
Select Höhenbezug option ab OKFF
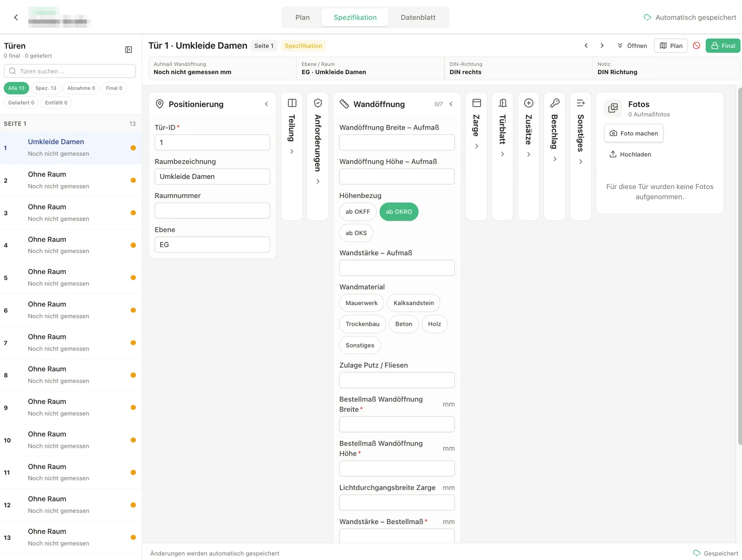coord(358,212)
